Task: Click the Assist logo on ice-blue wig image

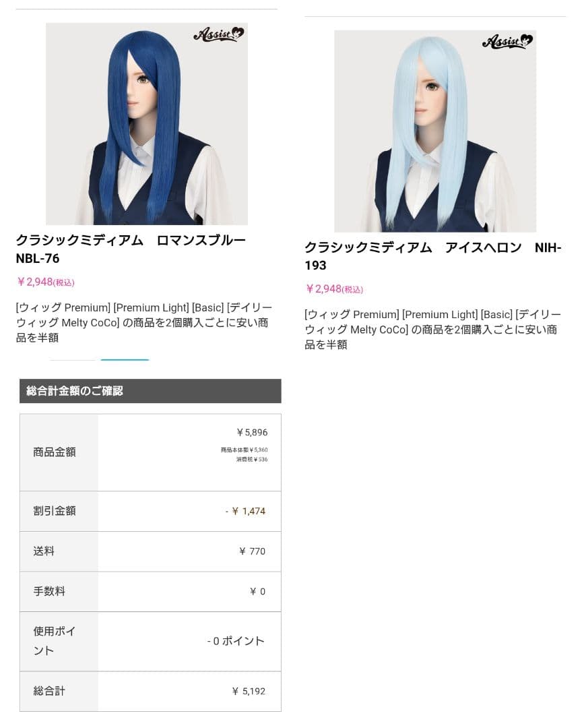Action: (x=508, y=41)
